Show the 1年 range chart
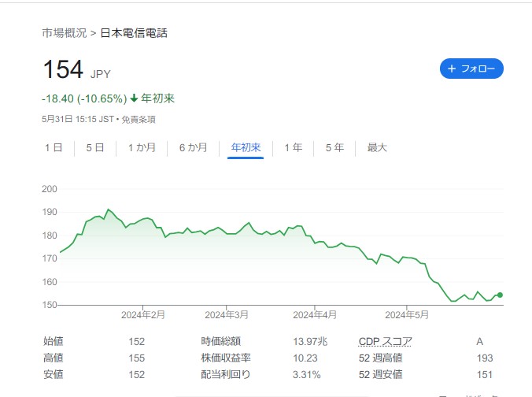The width and height of the screenshot is (532, 397). click(x=293, y=148)
